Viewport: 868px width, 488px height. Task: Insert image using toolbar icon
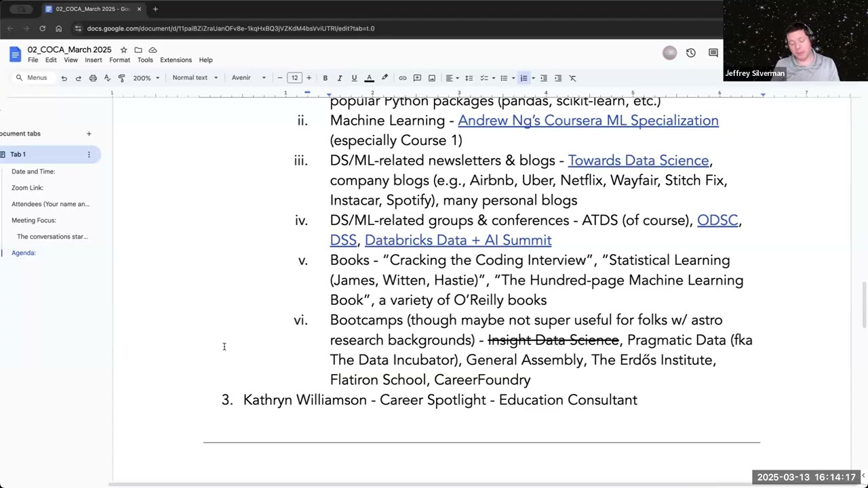(431, 78)
